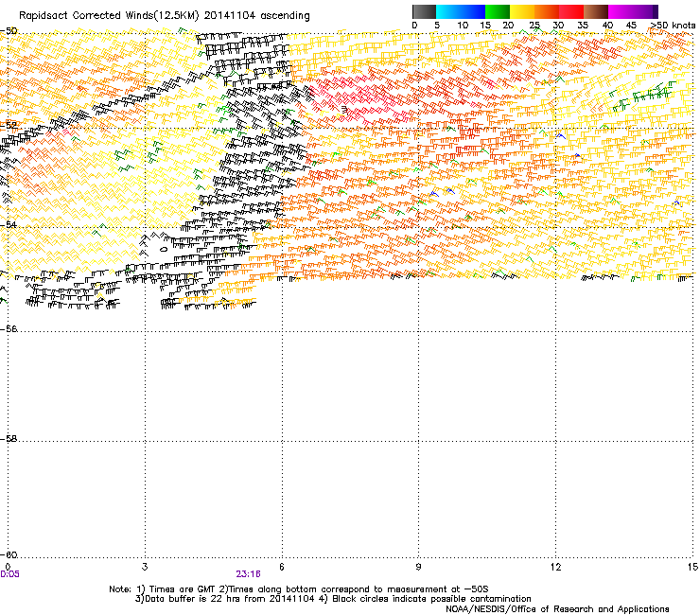Screen dimensions: 700x615
Task: Click the 'Times are GMT' note line
Action: tap(299, 589)
